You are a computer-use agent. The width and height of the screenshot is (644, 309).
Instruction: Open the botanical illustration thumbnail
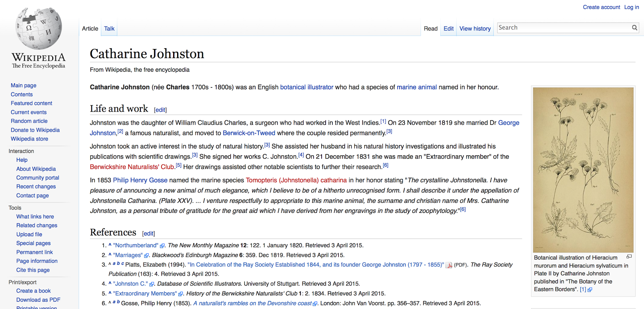pos(583,170)
